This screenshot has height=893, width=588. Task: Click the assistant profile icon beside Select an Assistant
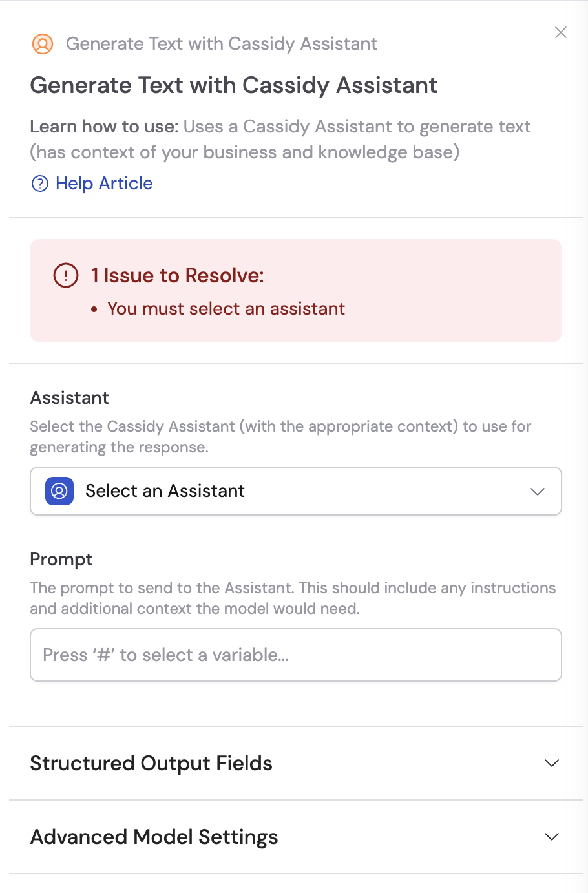[59, 491]
